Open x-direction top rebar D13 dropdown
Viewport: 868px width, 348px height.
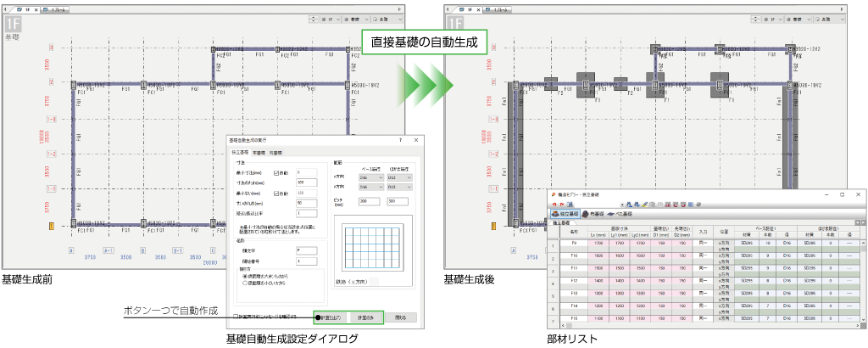(399, 177)
